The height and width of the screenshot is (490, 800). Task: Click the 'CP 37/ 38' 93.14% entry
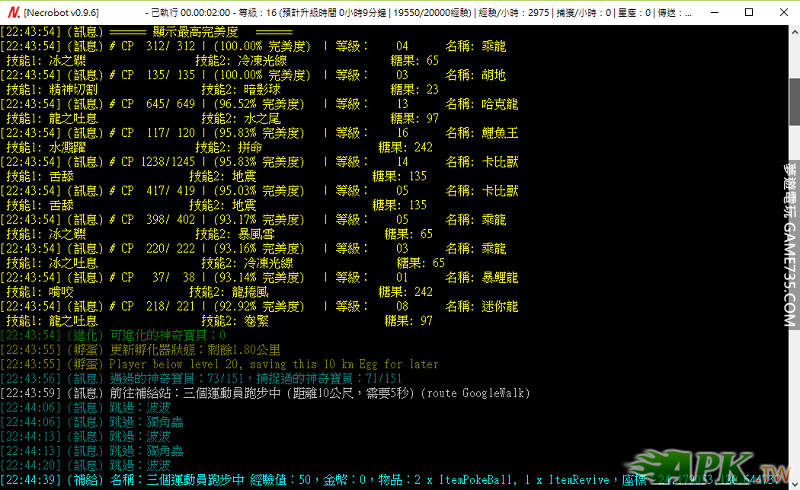(x=260, y=278)
